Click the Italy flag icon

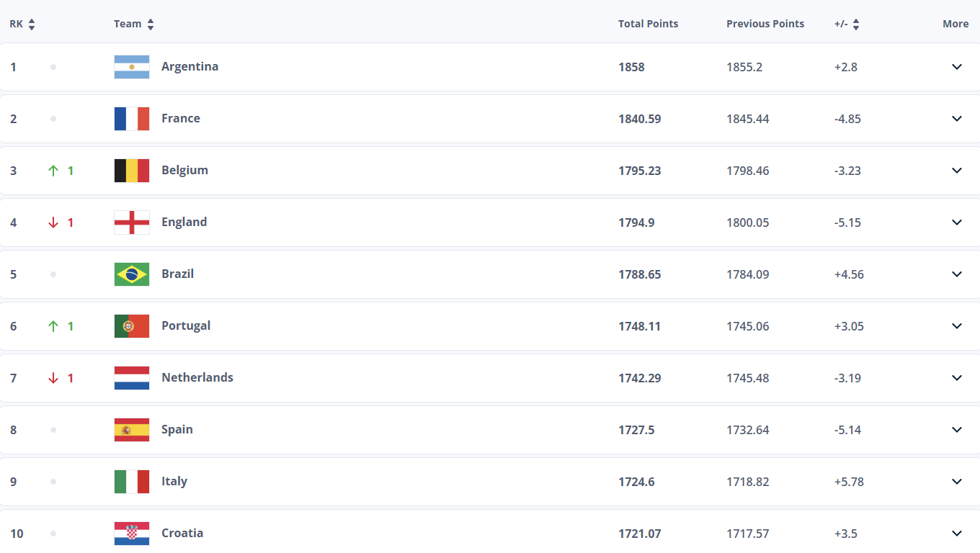pos(132,482)
